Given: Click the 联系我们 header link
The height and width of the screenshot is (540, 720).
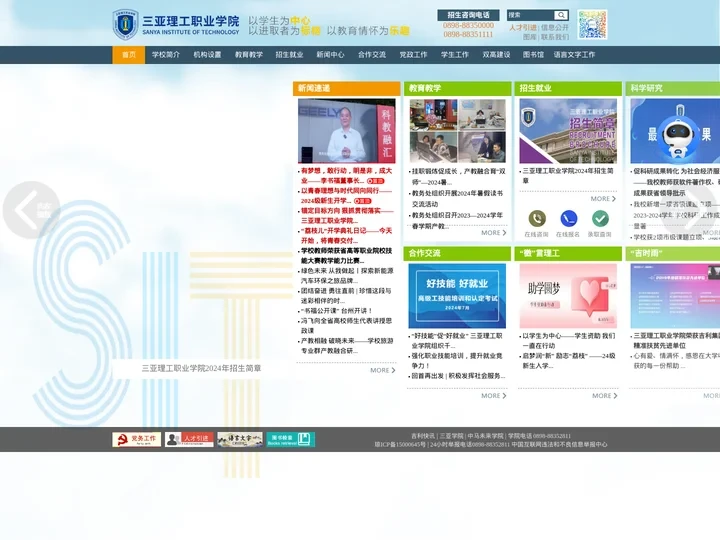Looking at the screenshot, I should click(x=555, y=37).
